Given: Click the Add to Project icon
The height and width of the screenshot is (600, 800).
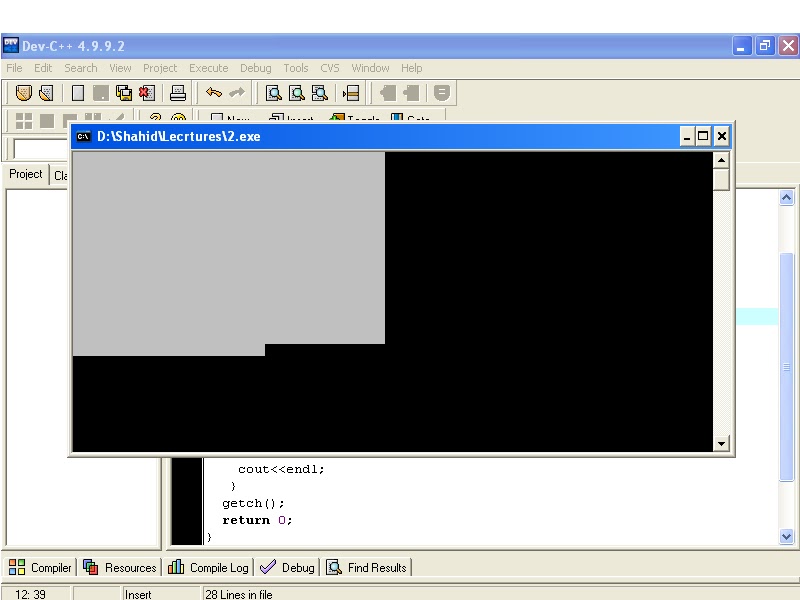Looking at the screenshot, I should (x=388, y=93).
